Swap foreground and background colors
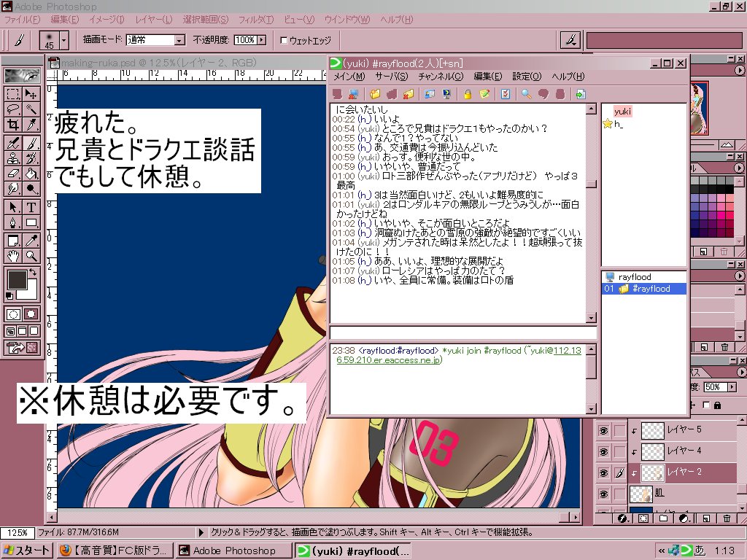The image size is (747, 560). 32,272
